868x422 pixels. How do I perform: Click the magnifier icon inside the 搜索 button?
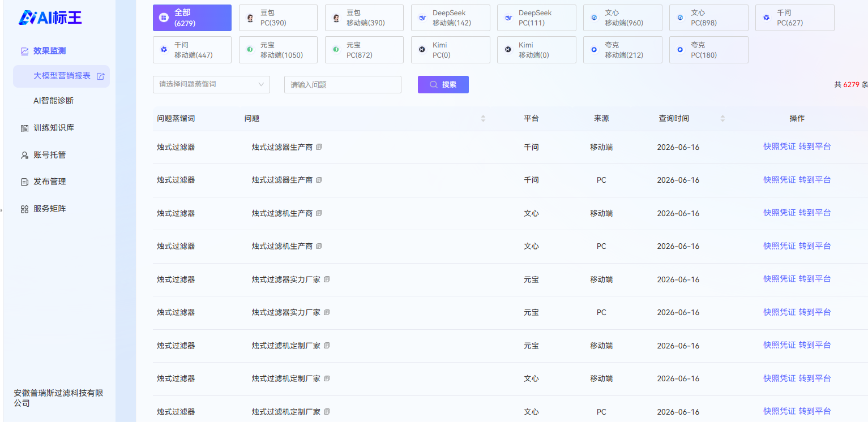434,84
